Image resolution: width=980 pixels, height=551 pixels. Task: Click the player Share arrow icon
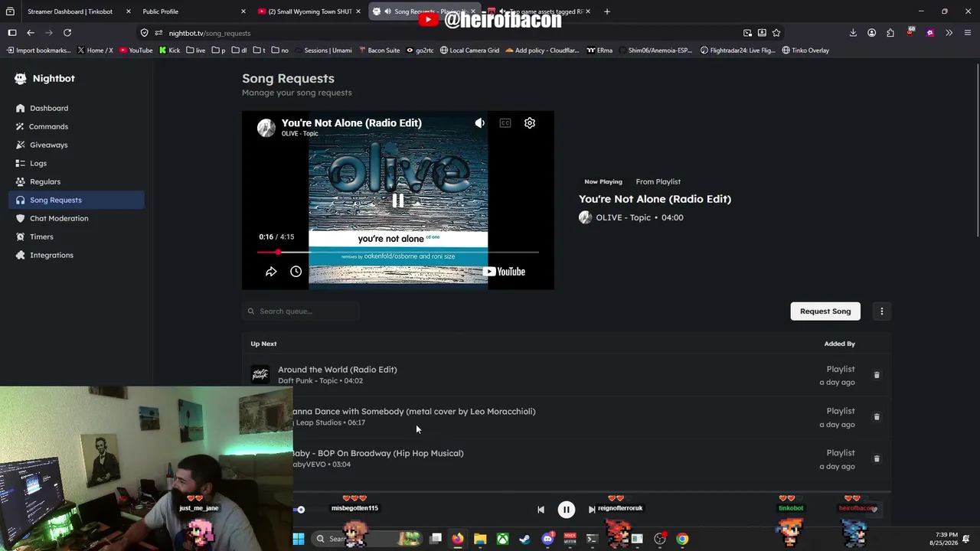271,272
